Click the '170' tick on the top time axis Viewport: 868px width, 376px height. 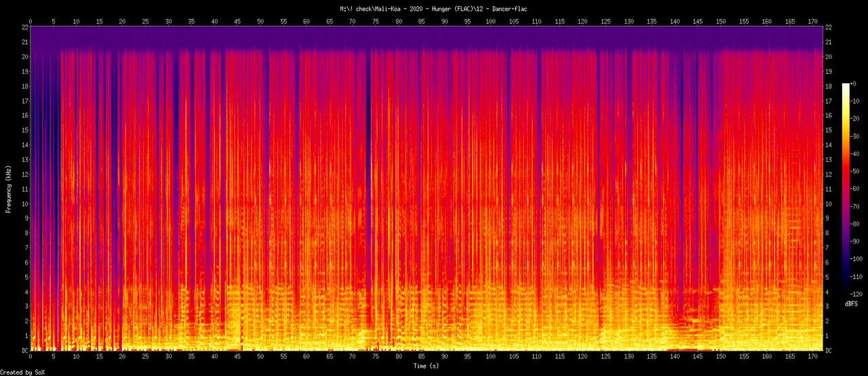[812, 21]
